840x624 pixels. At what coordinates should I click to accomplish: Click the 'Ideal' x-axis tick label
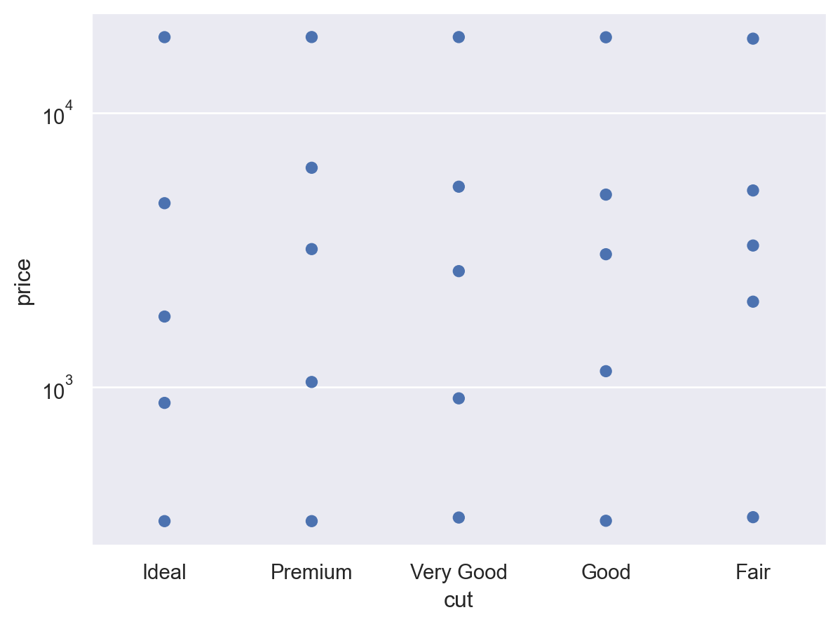(165, 573)
